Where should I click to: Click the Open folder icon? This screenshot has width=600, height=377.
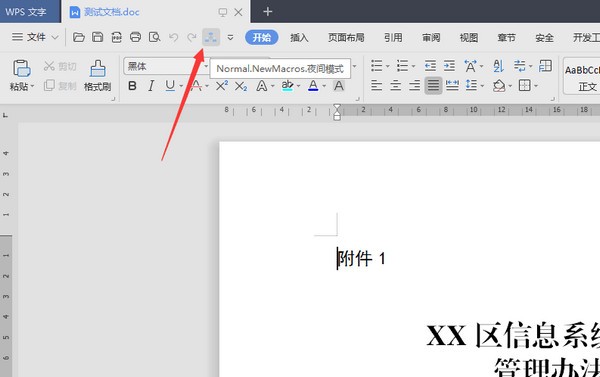point(79,37)
